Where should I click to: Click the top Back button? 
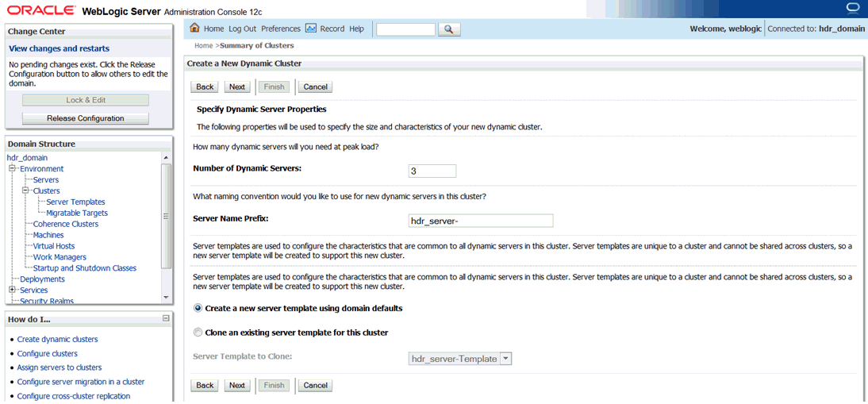pos(205,87)
